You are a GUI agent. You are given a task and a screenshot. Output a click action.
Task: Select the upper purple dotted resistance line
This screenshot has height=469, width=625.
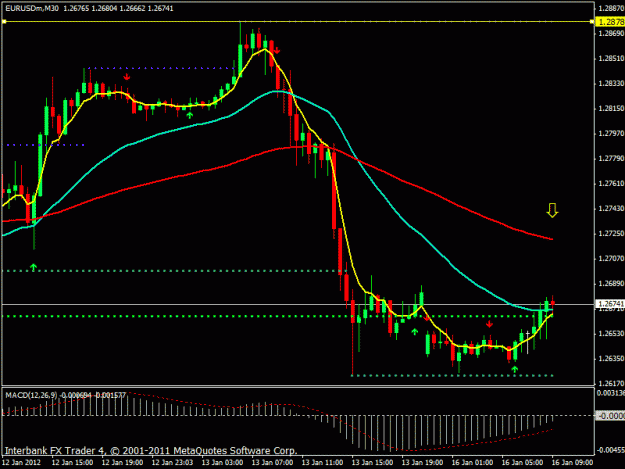161,68
